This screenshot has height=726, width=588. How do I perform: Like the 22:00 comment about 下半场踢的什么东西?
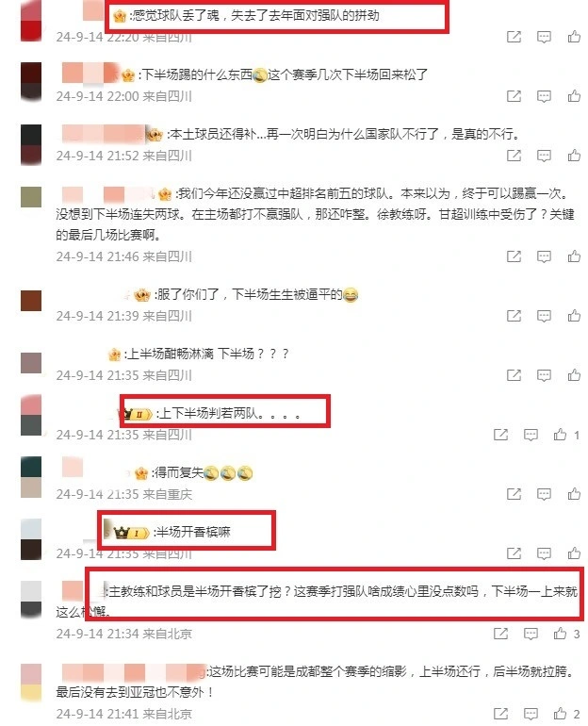(574, 96)
